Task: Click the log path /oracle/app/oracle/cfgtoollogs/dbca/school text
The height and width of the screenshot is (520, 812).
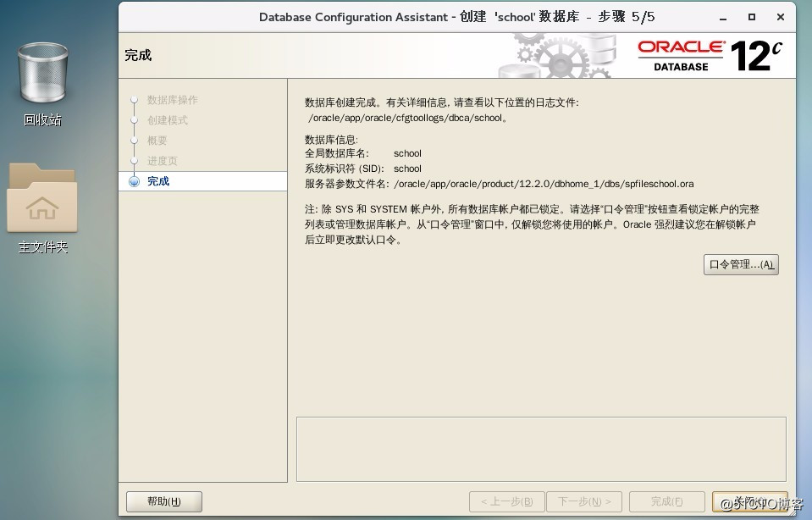Action: (407, 118)
